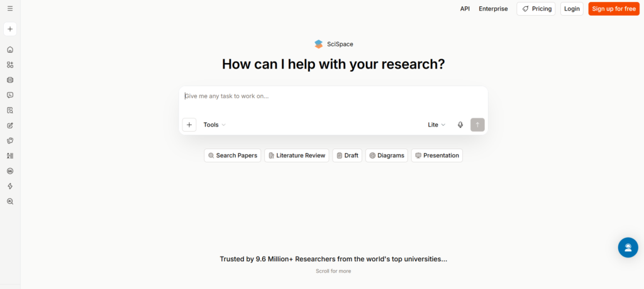
Task: Open the text lines icon in sidebar
Action: (10, 156)
